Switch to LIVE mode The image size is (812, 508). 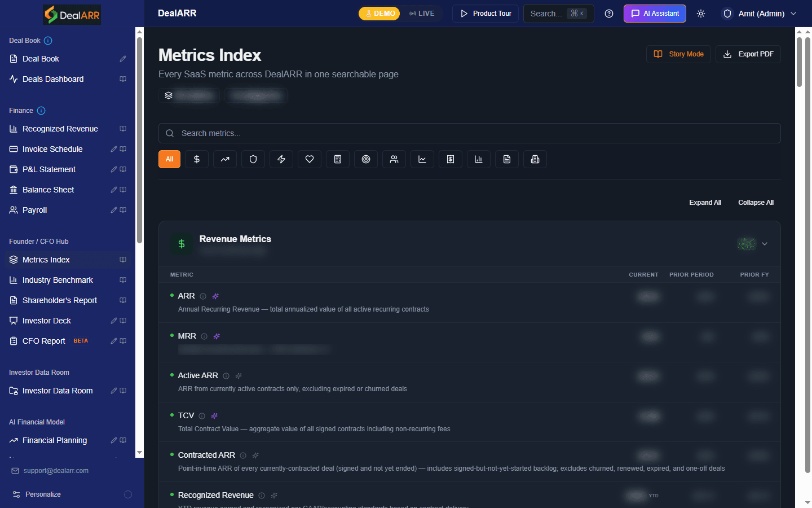422,14
